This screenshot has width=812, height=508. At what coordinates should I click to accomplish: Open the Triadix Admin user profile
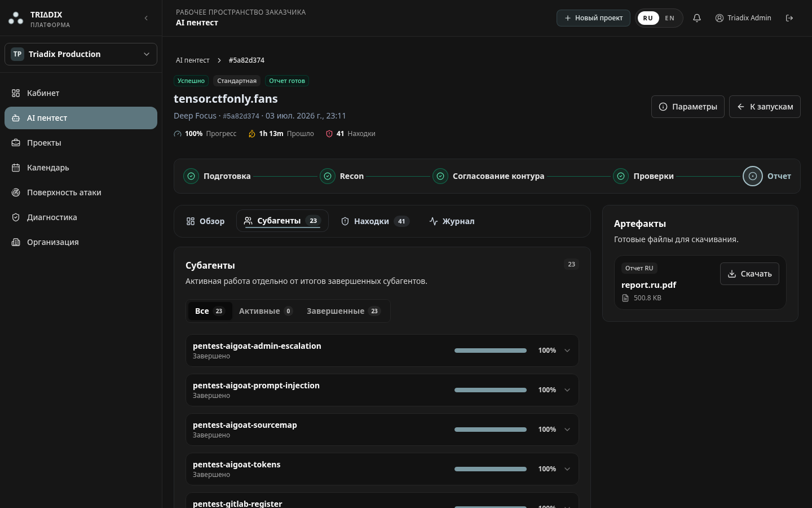[743, 18]
